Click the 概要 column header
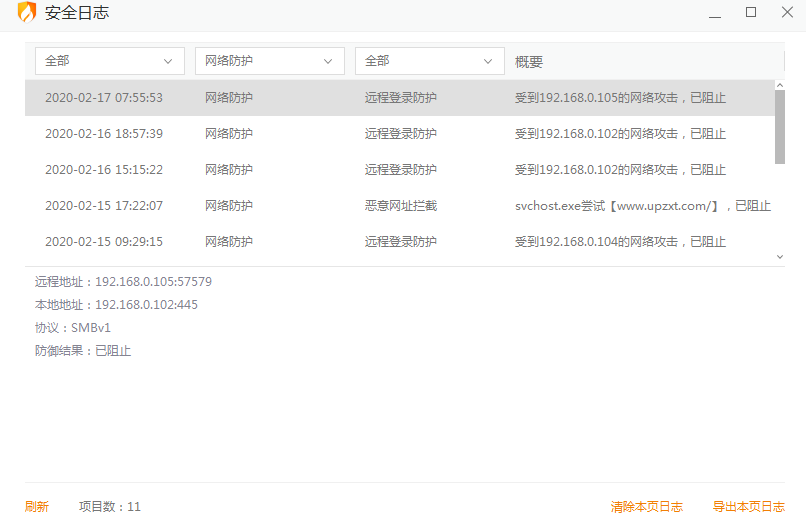The image size is (806, 521). click(x=529, y=62)
